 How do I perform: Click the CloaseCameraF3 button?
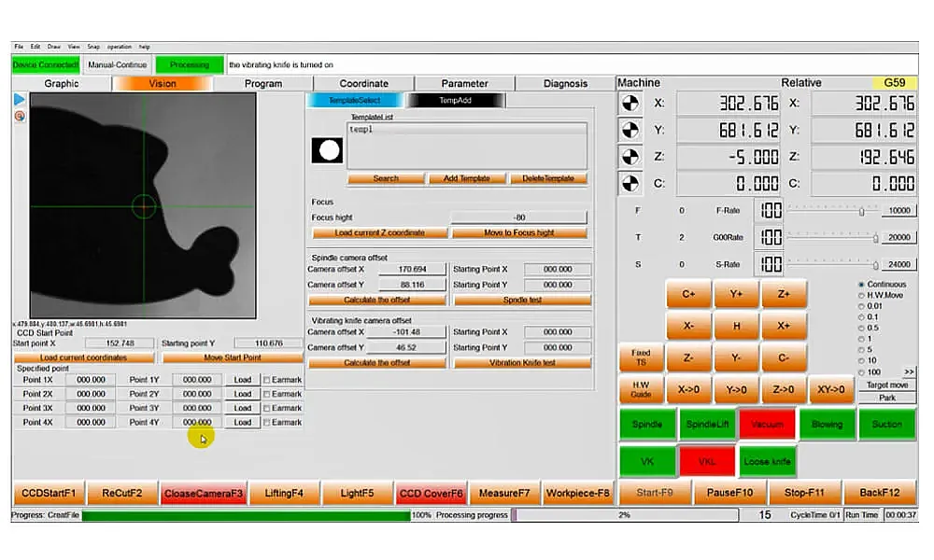pos(203,494)
